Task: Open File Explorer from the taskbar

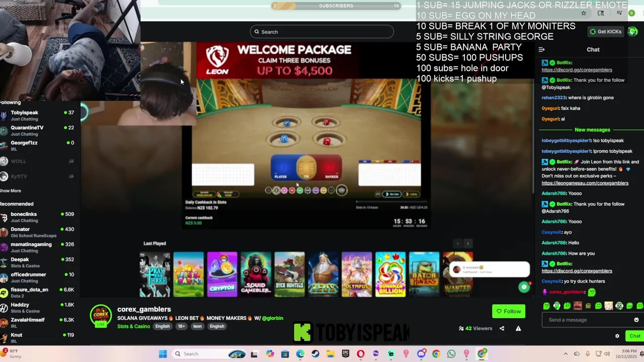Action: [x=330, y=354]
